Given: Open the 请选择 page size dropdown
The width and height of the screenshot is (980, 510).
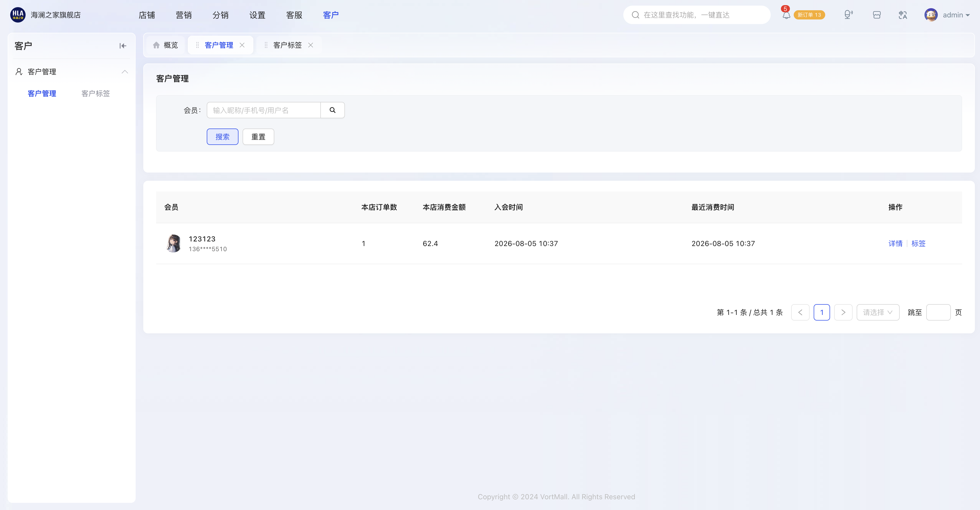Looking at the screenshot, I should click(878, 312).
